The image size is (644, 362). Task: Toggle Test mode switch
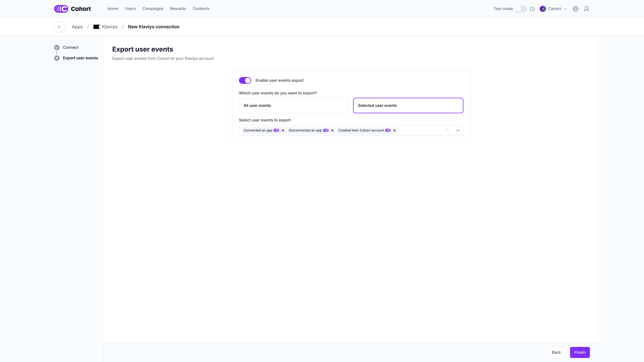pyautogui.click(x=521, y=9)
